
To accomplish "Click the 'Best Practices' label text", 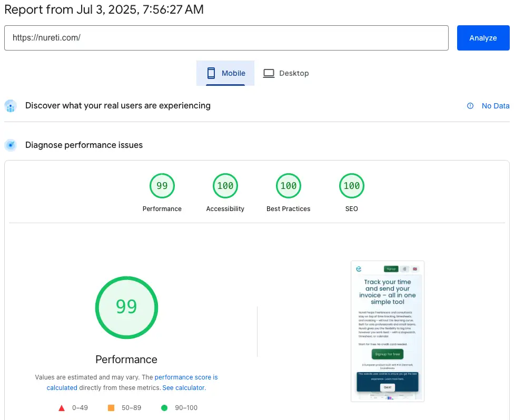I will (x=289, y=209).
